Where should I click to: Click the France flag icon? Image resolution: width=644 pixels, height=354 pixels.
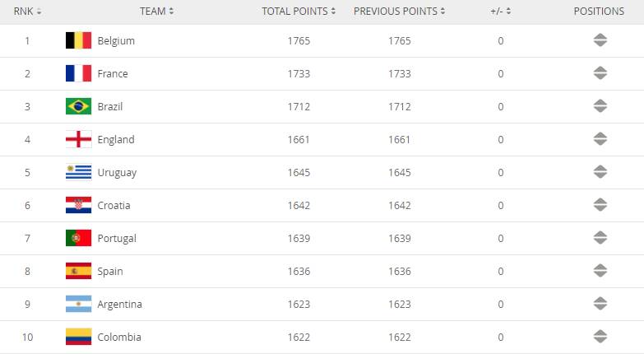click(x=78, y=73)
